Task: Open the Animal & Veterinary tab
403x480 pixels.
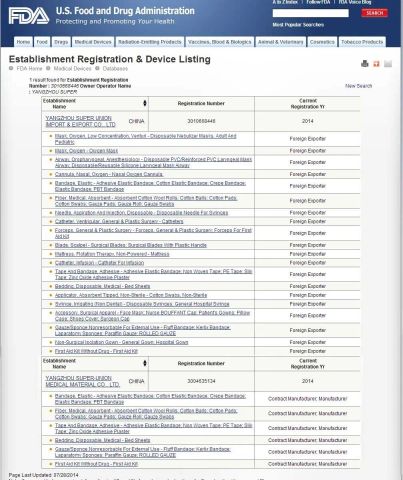Action: (x=281, y=42)
